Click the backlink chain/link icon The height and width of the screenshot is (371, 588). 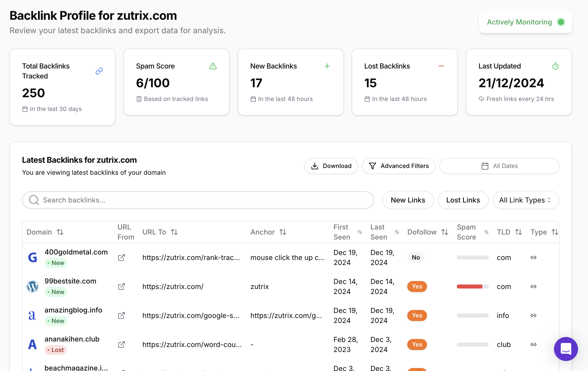(99, 71)
